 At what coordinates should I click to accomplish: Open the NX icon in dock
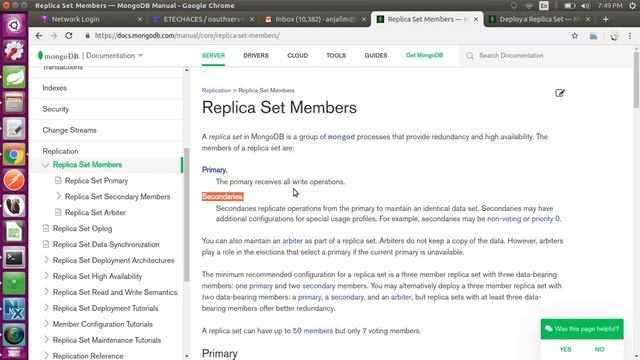click(x=14, y=309)
